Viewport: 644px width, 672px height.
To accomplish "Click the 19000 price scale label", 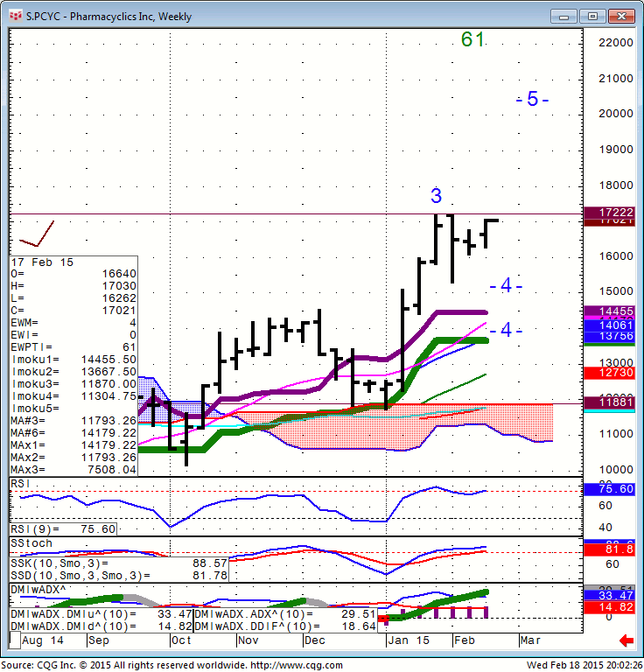I will [x=616, y=150].
